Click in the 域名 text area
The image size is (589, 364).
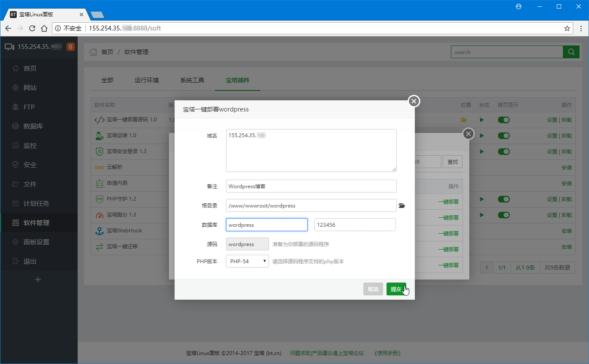311,150
